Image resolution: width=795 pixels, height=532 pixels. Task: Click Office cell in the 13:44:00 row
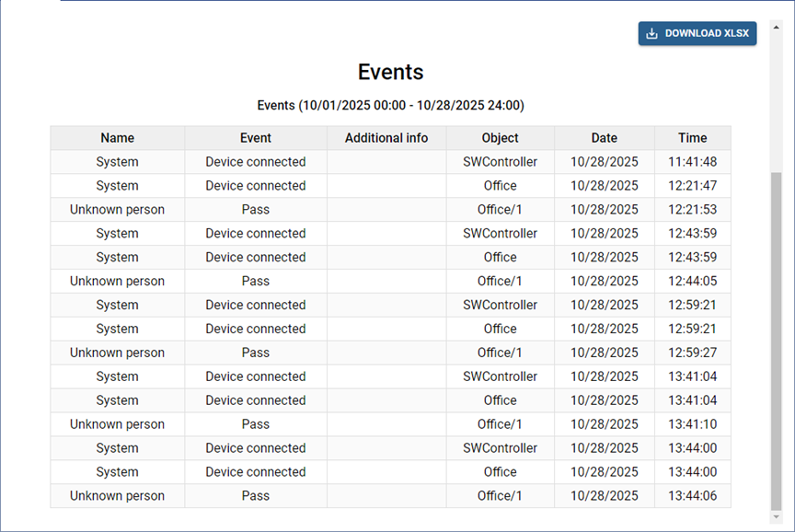coord(500,472)
